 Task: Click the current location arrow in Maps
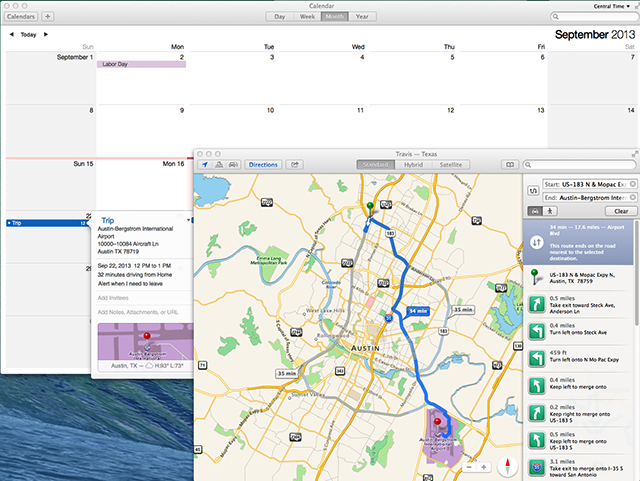[x=205, y=165]
